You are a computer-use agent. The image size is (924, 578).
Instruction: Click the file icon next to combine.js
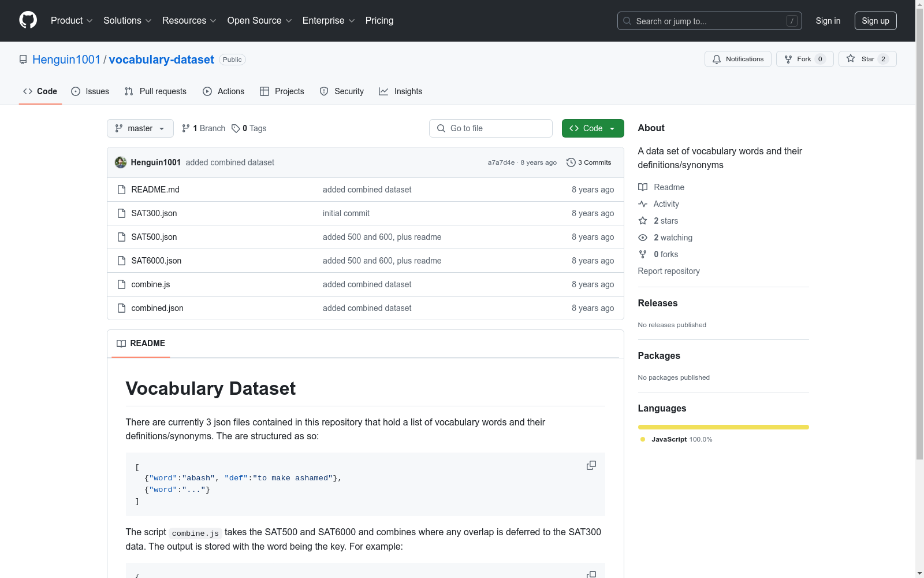(x=121, y=284)
